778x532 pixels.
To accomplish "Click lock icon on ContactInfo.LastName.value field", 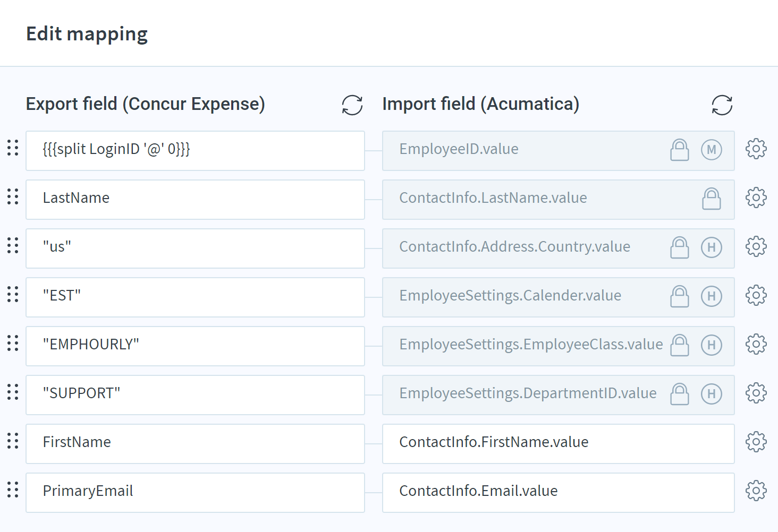I will click(x=711, y=199).
